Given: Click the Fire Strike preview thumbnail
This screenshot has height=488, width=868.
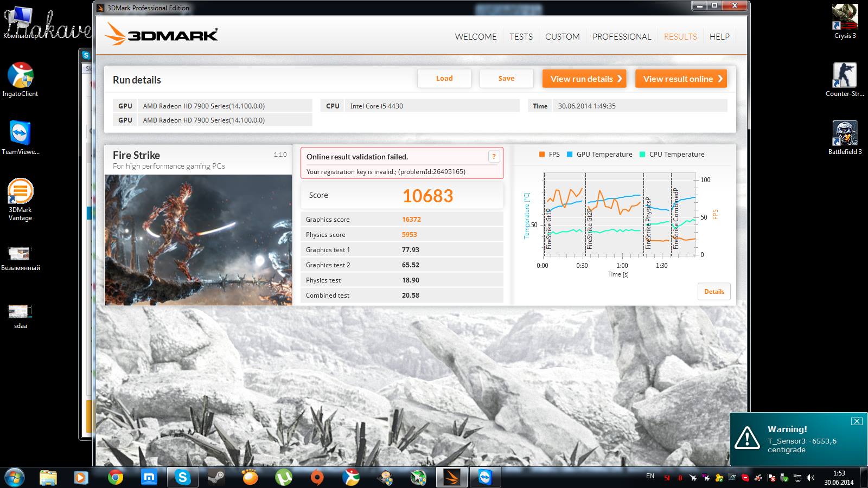Looking at the screenshot, I should [x=198, y=240].
